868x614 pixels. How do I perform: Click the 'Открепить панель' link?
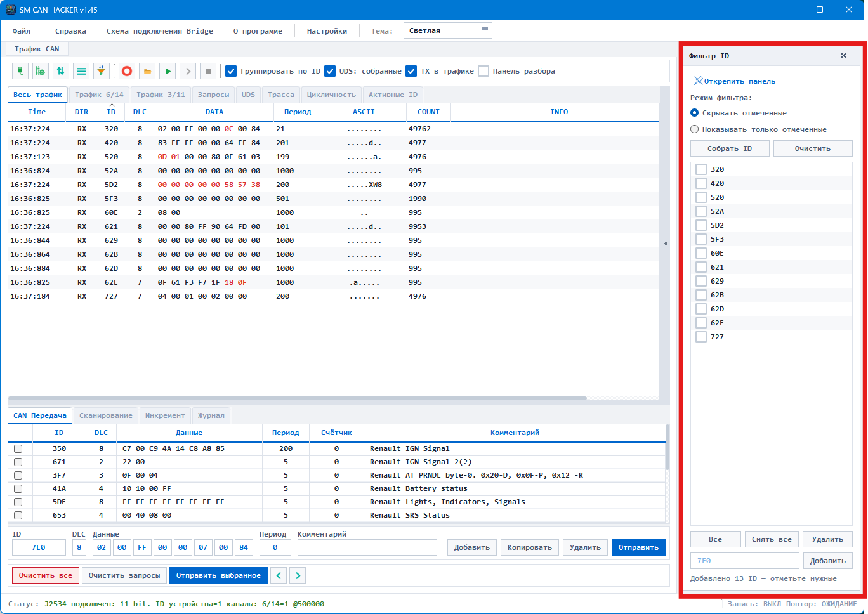[740, 81]
